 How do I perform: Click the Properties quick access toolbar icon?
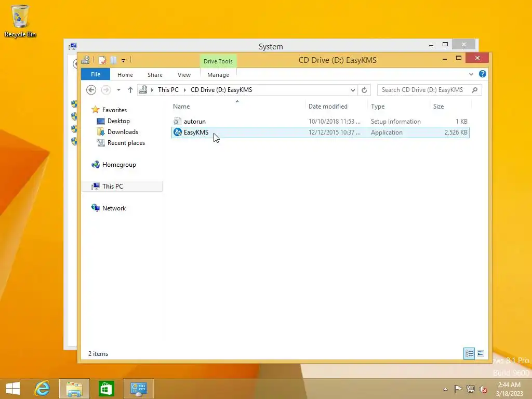click(x=102, y=60)
